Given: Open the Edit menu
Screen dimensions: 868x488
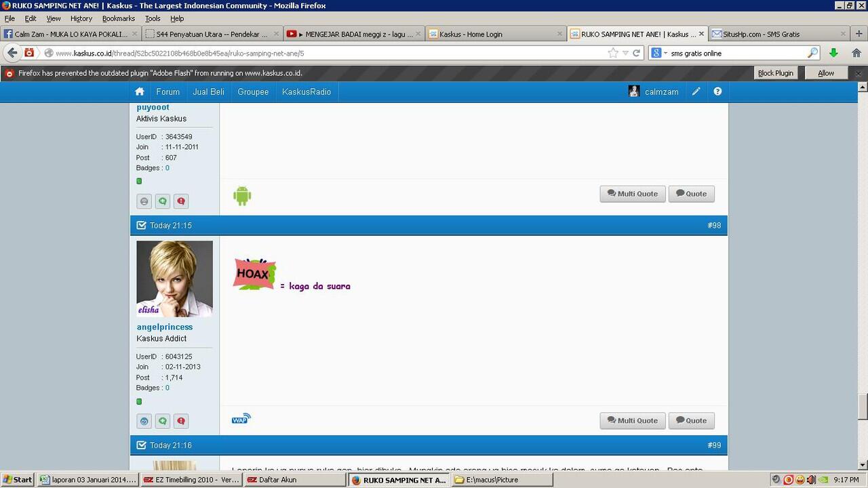Looking at the screenshot, I should click(x=31, y=18).
